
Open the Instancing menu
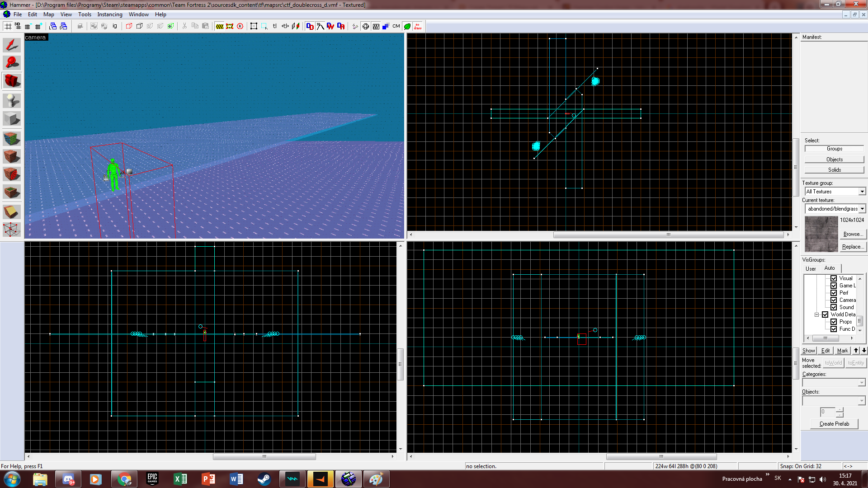pyautogui.click(x=110, y=14)
